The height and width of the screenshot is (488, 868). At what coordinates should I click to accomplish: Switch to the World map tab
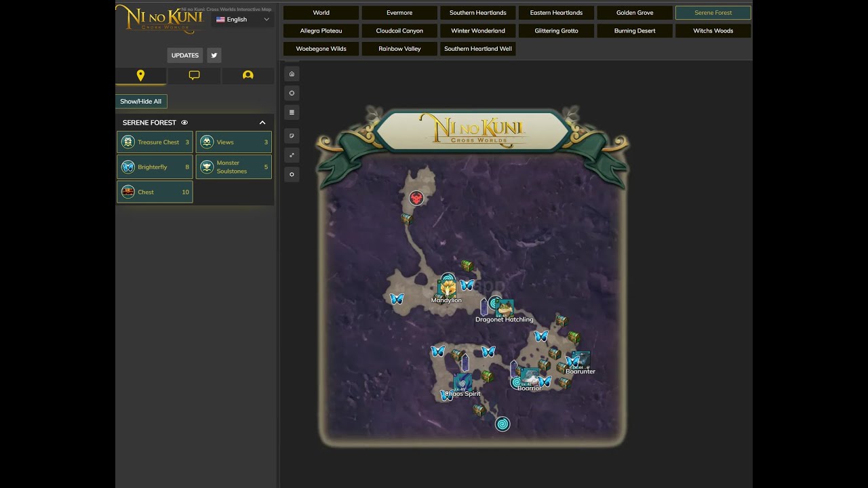(x=321, y=13)
